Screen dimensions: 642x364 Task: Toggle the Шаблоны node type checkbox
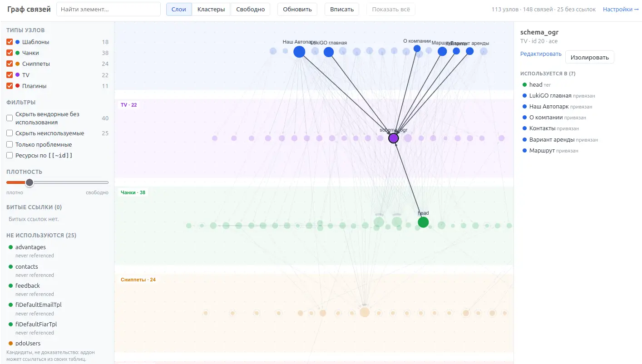click(10, 42)
